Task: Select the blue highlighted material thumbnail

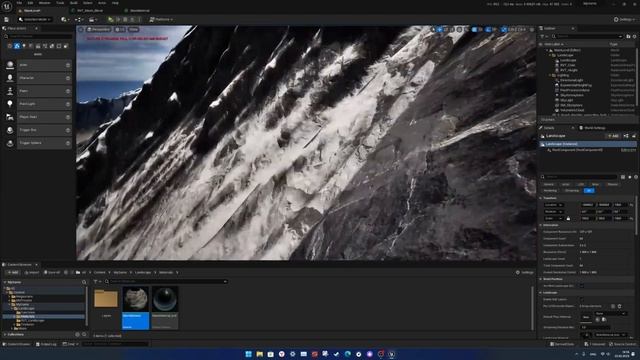Action: pyautogui.click(x=136, y=307)
